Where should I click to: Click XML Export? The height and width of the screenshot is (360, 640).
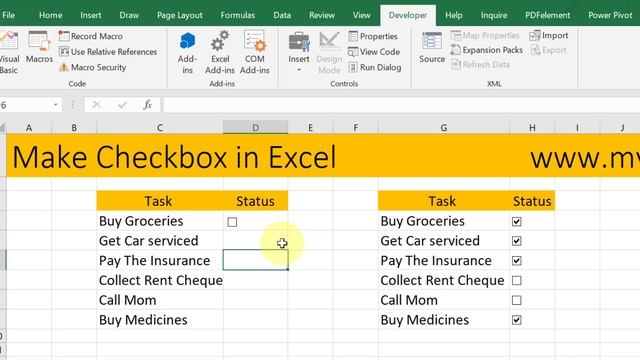(548, 50)
